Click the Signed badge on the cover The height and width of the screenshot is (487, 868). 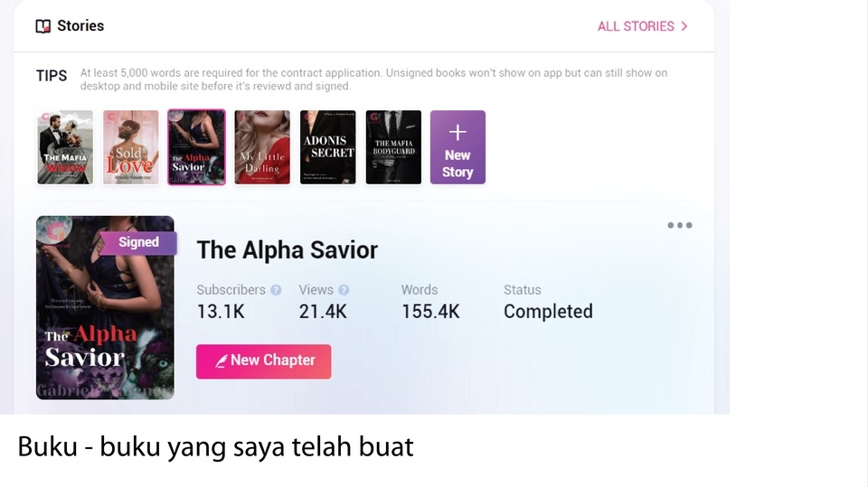[138, 242]
